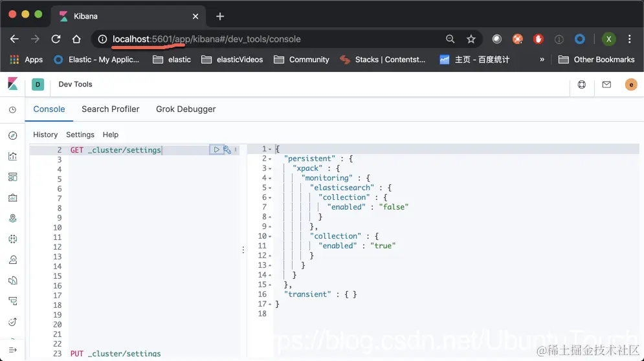Image resolution: width=644 pixels, height=361 pixels.
Task: Open Machine Learning icon in sidebar
Action: [13, 239]
